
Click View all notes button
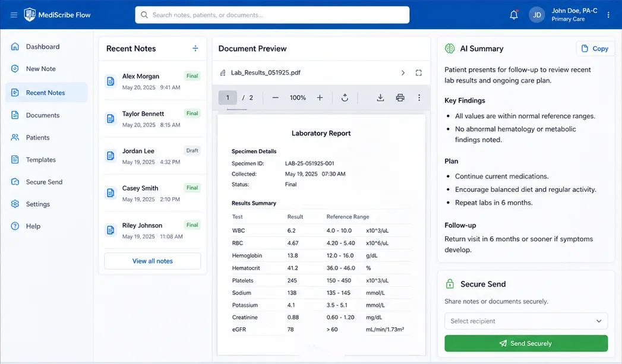tap(152, 261)
